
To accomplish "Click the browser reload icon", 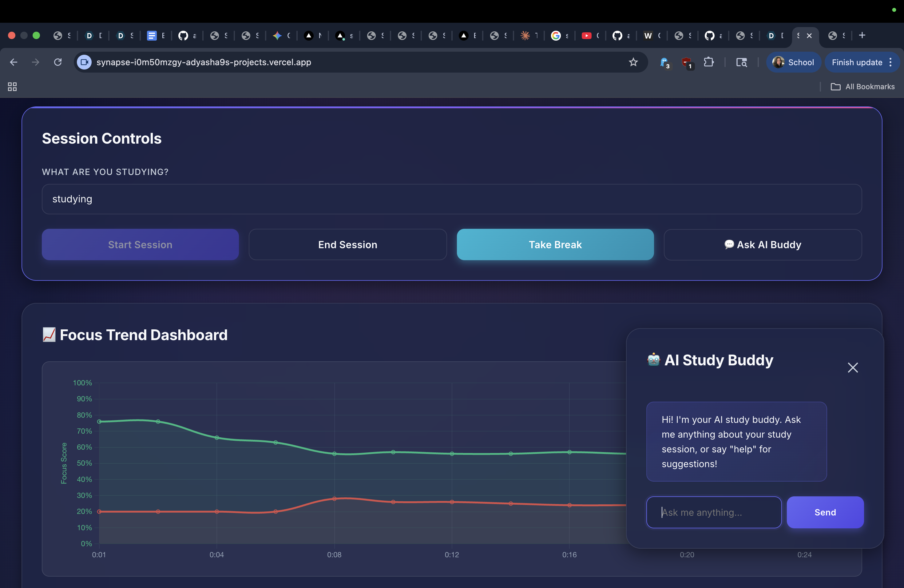I will [x=58, y=62].
